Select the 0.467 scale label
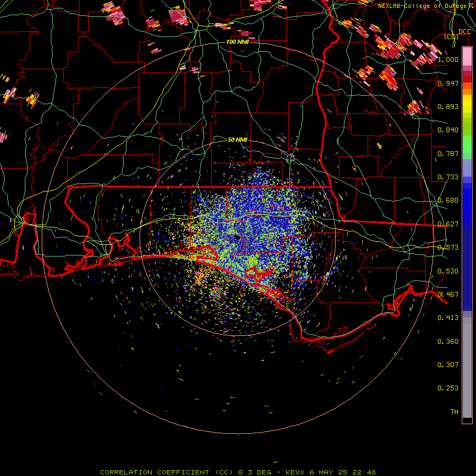476x476 pixels. pos(448,295)
